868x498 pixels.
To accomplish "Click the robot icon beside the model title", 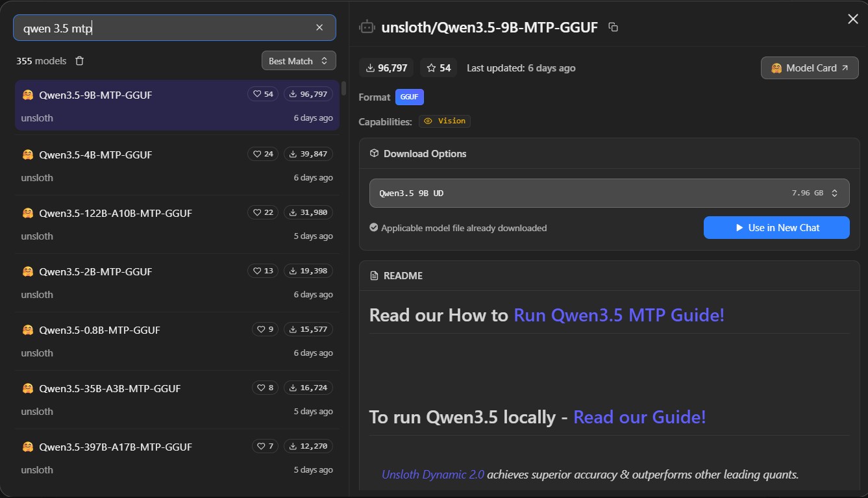I will coord(367,27).
